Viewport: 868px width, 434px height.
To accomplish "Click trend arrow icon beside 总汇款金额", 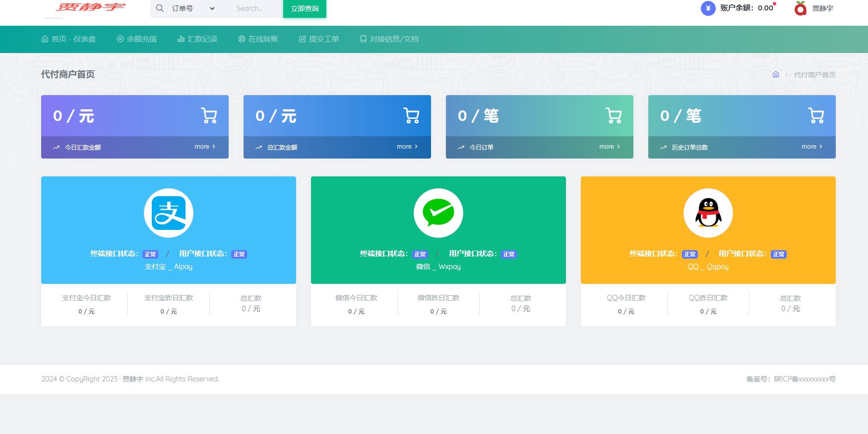I will pyautogui.click(x=258, y=148).
